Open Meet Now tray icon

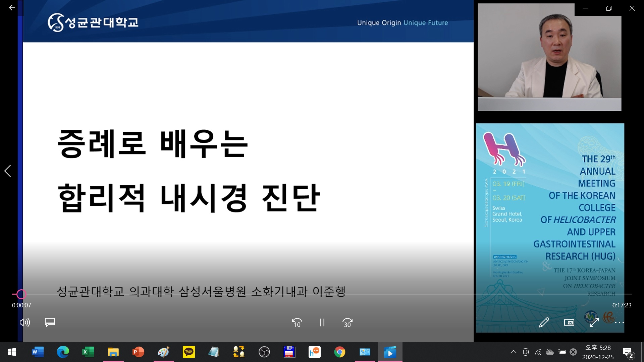tap(526, 352)
